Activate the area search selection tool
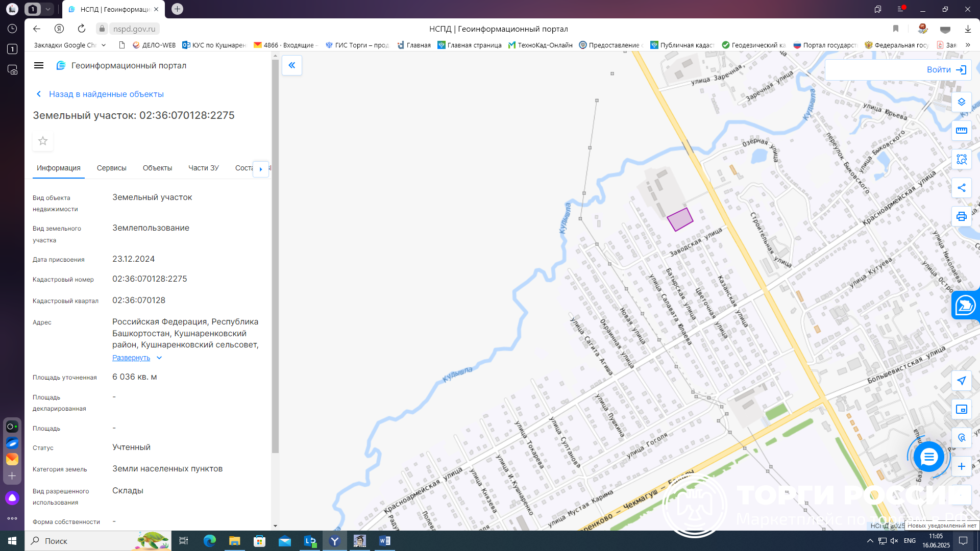The width and height of the screenshot is (980, 551). (961, 159)
